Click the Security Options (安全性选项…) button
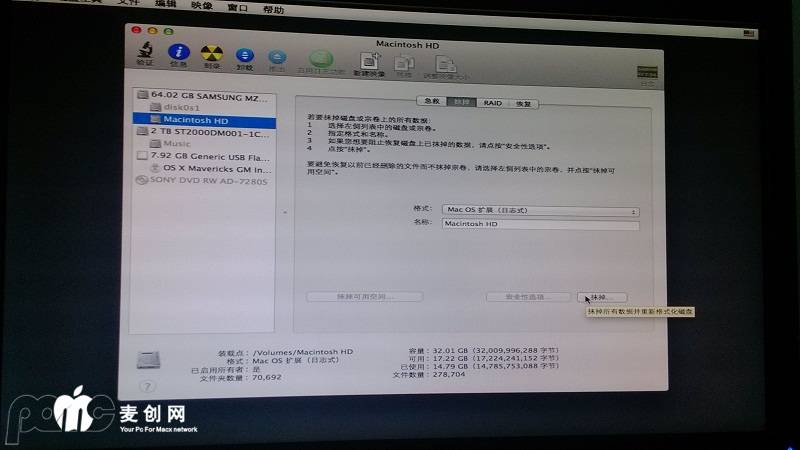The image size is (800, 450). (x=529, y=297)
